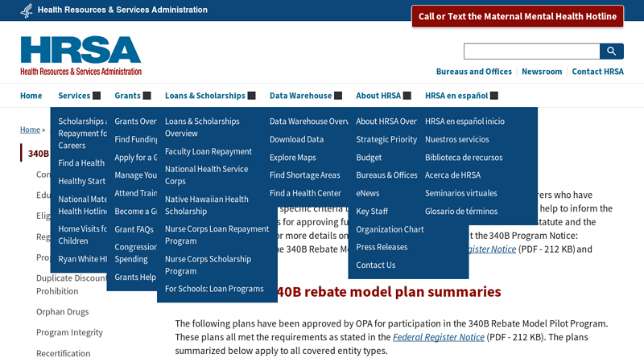Select Contact Us menu entry
Viewport: 644px width, 362px height.
pyautogui.click(x=376, y=265)
